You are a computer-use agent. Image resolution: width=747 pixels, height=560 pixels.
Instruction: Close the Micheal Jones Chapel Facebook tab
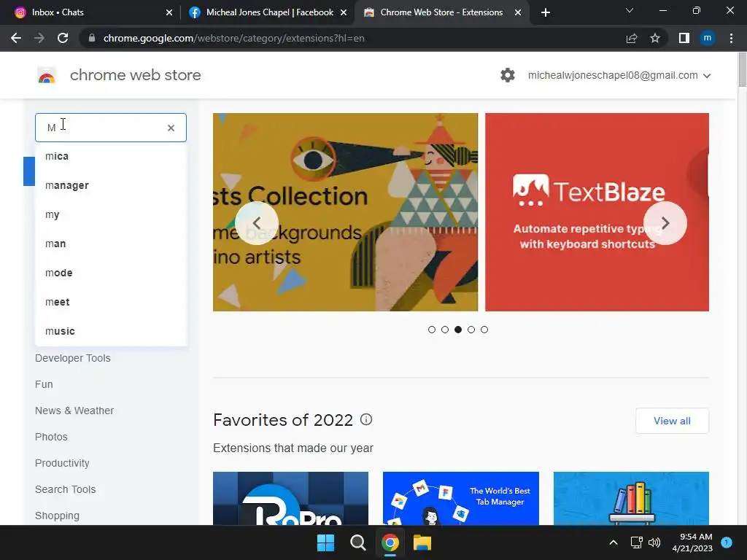click(344, 12)
